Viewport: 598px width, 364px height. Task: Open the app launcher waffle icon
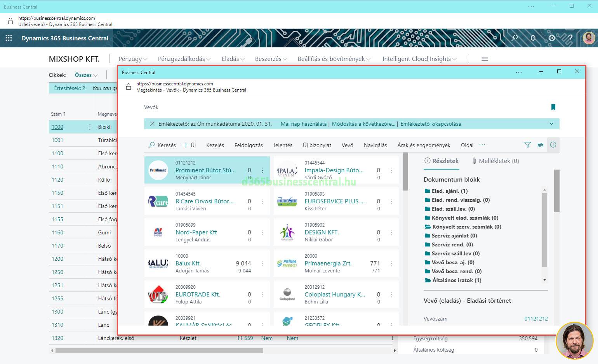coord(9,38)
